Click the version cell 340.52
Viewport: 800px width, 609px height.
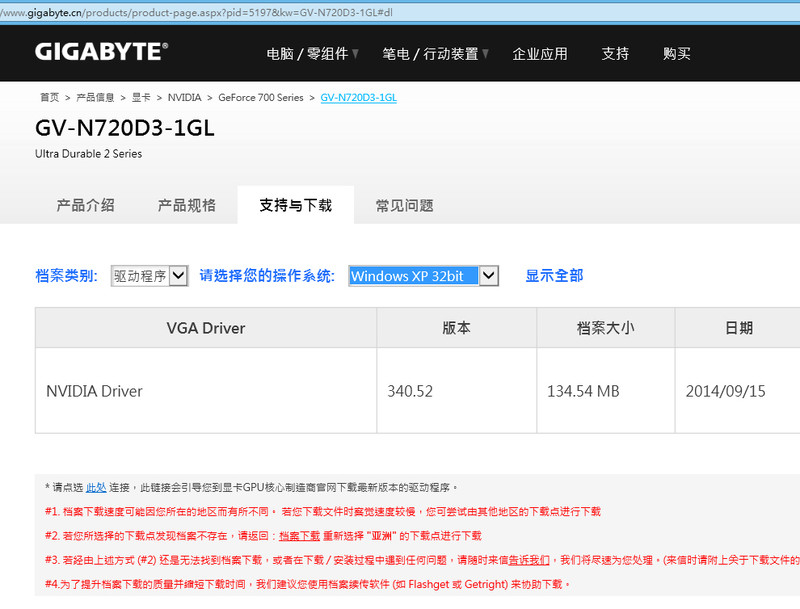410,391
